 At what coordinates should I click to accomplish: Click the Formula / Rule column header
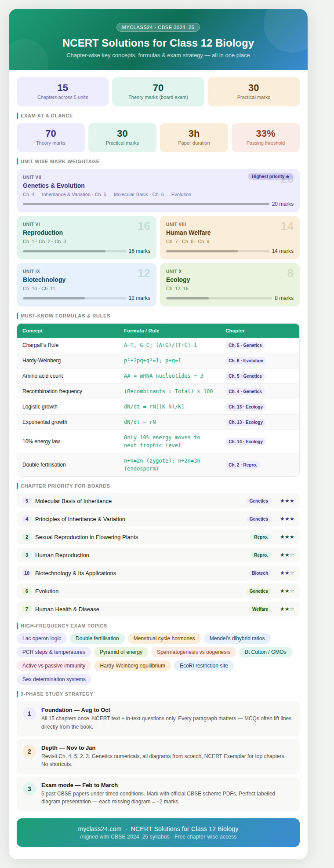coord(142,331)
